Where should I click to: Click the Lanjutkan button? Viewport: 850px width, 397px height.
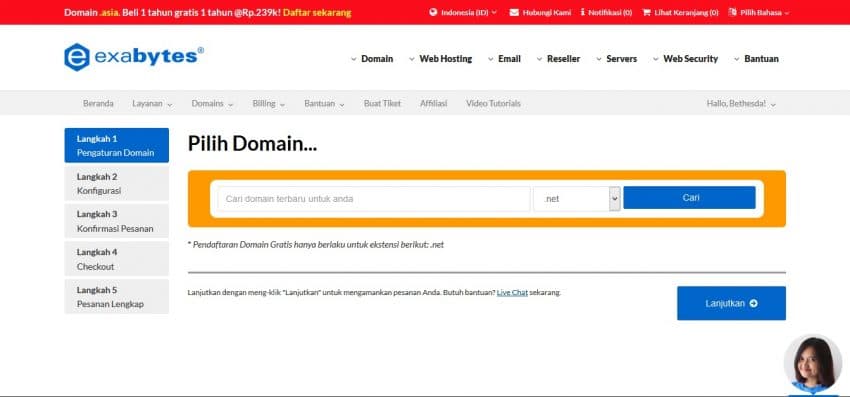coord(731,303)
